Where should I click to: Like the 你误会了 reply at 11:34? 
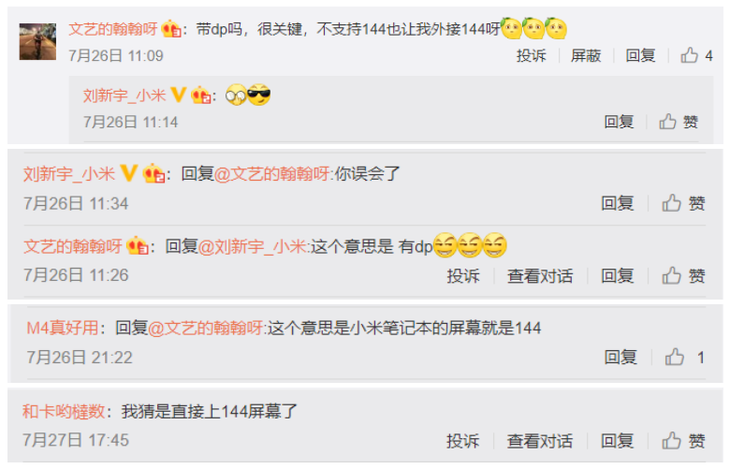[x=683, y=204]
